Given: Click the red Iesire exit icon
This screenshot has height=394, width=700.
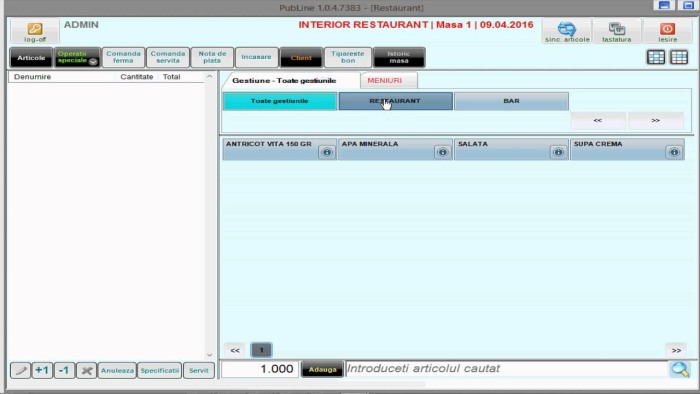Looking at the screenshot, I should click(x=667, y=31).
